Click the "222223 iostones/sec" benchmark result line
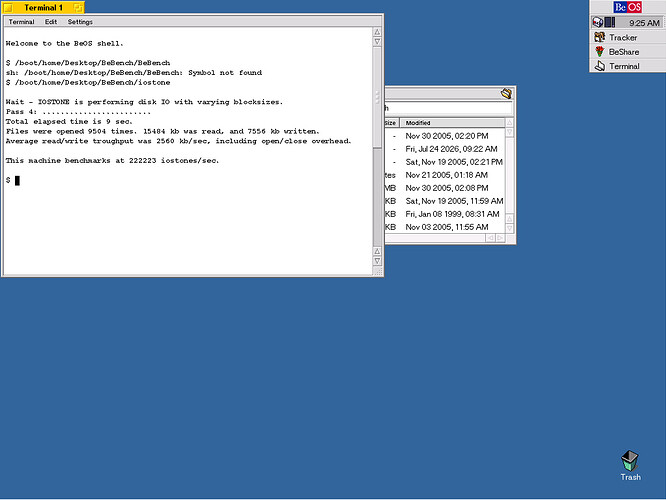This screenshot has width=666, height=500. coord(112,161)
